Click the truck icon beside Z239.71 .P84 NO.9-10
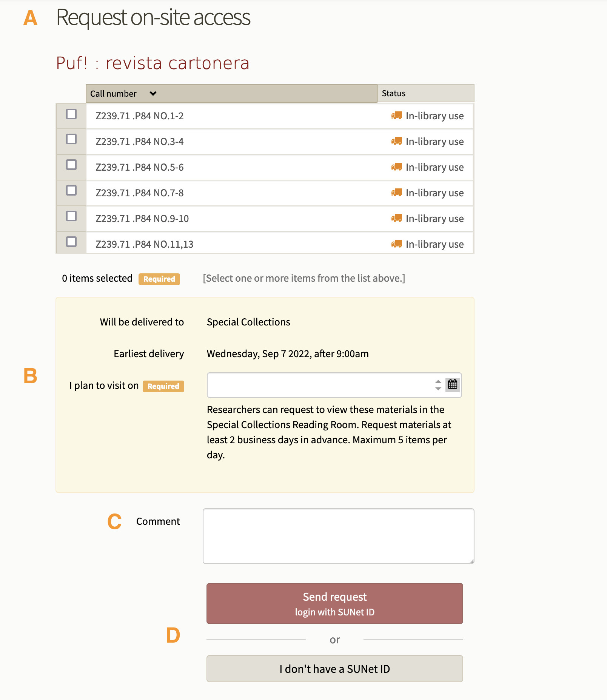 [396, 219]
